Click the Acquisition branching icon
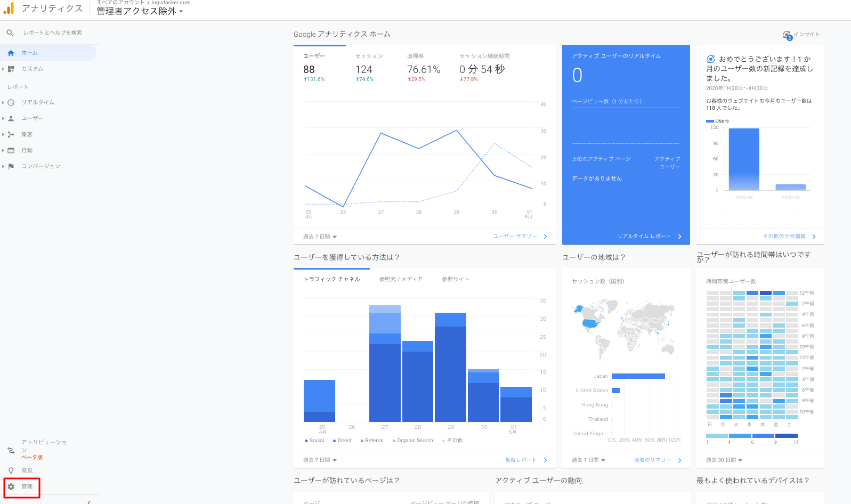 pyautogui.click(x=11, y=134)
